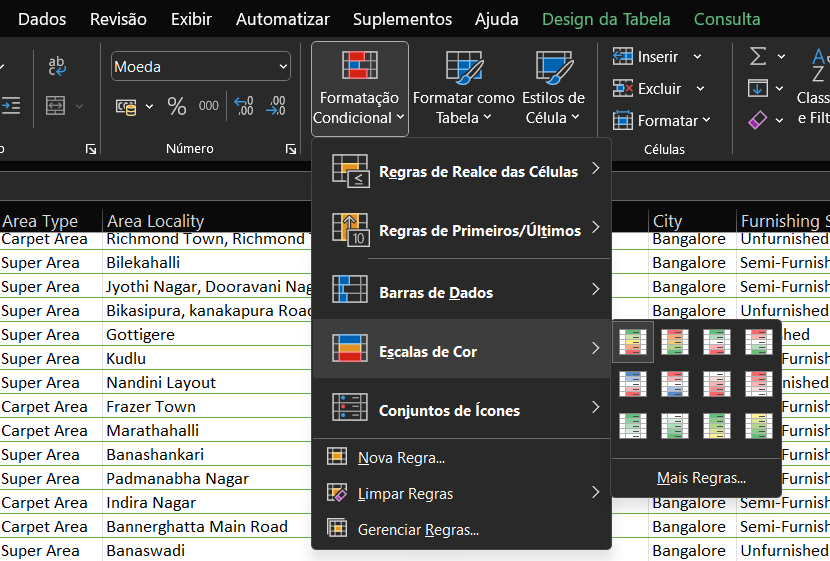Click the AutoSum sigma icon
Viewport: 830px width, 561px height.
tap(758, 56)
